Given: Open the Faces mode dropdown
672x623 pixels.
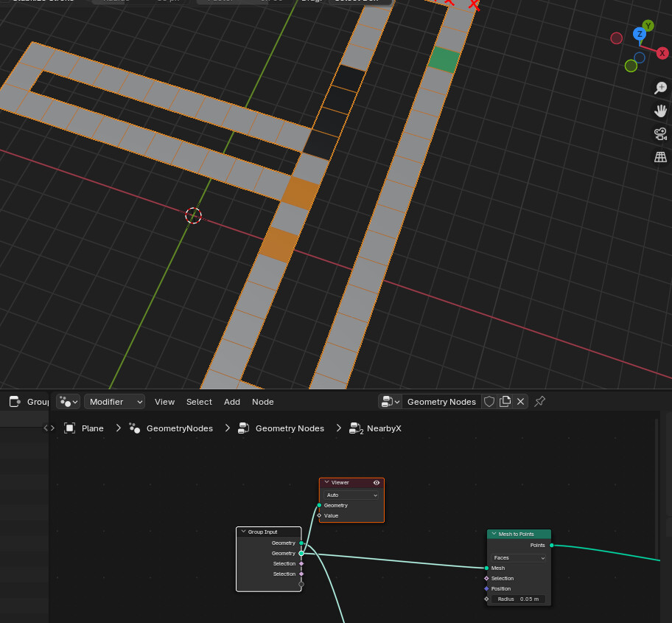Looking at the screenshot, I should pyautogui.click(x=519, y=558).
